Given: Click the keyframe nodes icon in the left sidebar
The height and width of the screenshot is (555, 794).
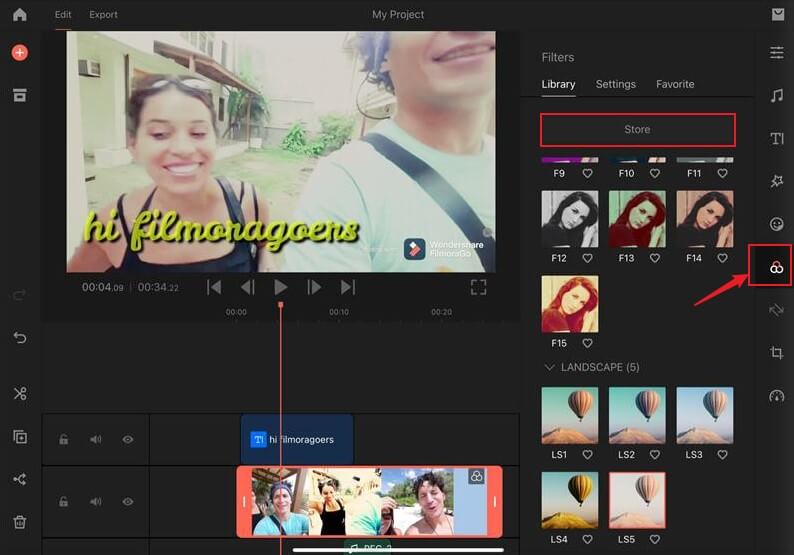Looking at the screenshot, I should (20, 479).
